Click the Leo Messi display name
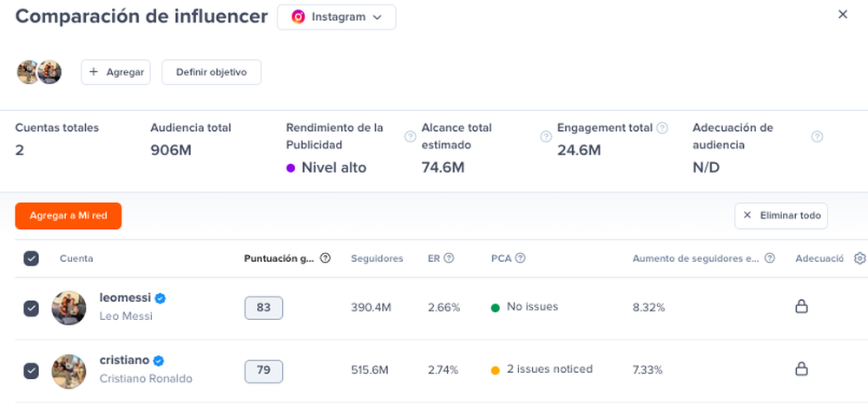Viewport: 868px width, 405px height. [126, 317]
